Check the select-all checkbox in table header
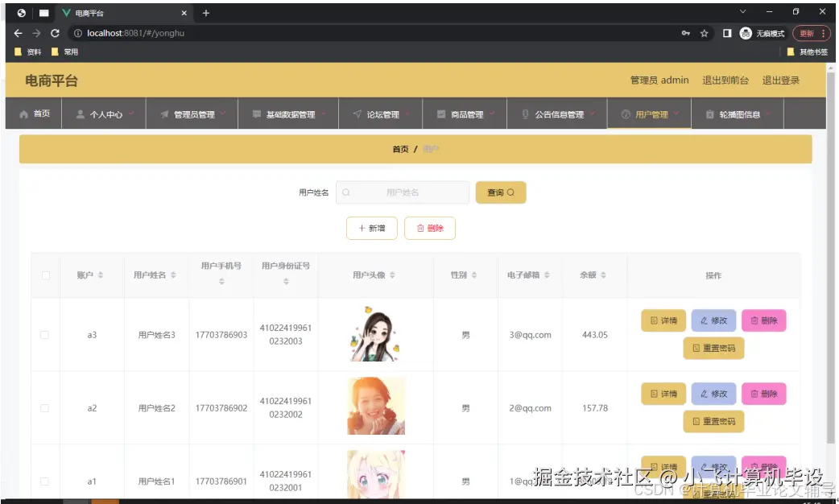This screenshot has width=839, height=504. tap(44, 275)
